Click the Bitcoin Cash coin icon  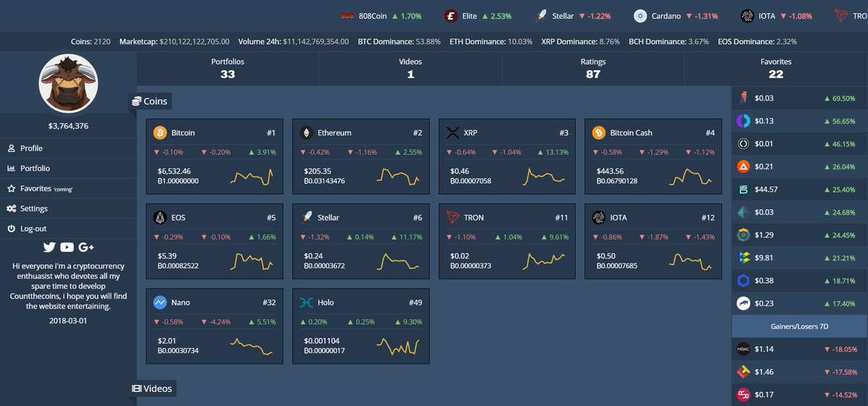coord(598,133)
